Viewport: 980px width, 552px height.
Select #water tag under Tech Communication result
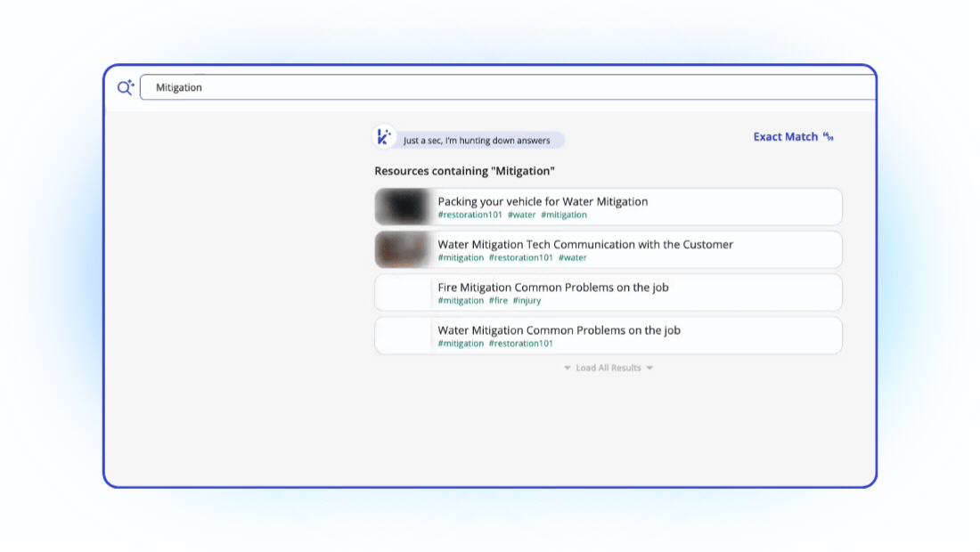point(573,258)
